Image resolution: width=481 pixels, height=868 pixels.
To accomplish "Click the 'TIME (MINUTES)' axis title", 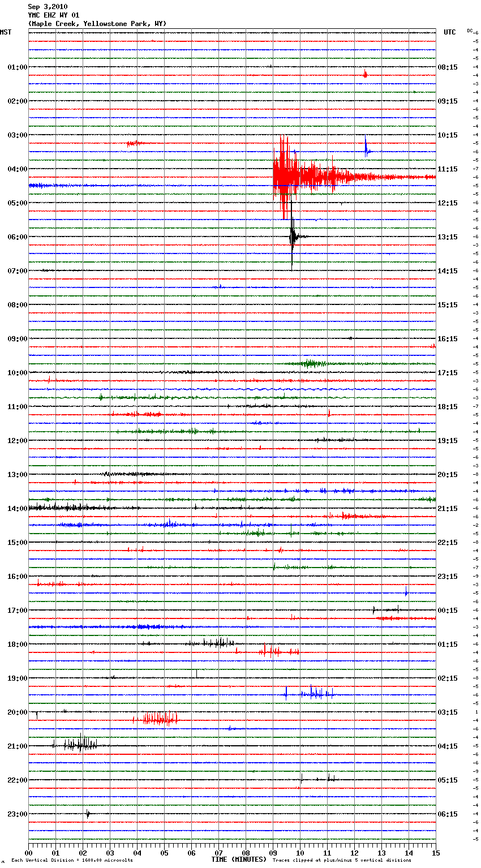I will (x=239, y=860).
